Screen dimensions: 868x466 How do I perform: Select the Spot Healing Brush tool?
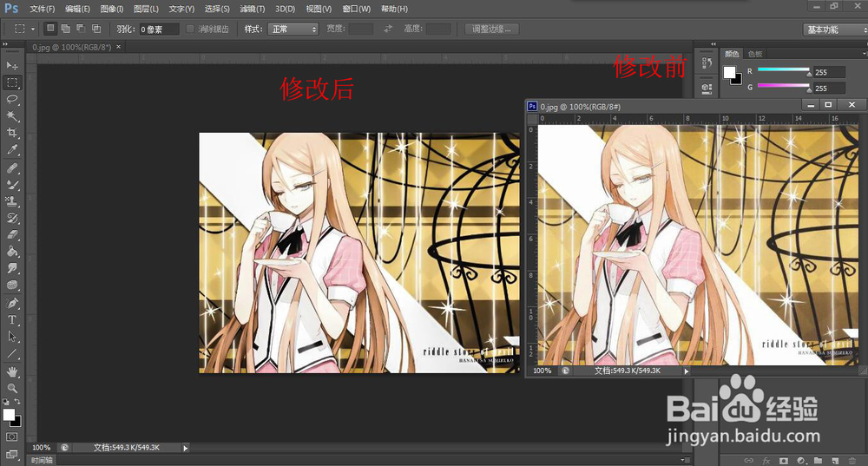(12, 167)
